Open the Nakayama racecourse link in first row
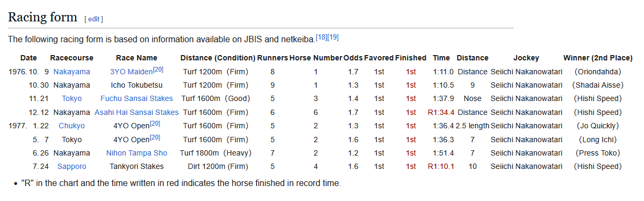Screen dimensions: 644x201 (x=71, y=72)
